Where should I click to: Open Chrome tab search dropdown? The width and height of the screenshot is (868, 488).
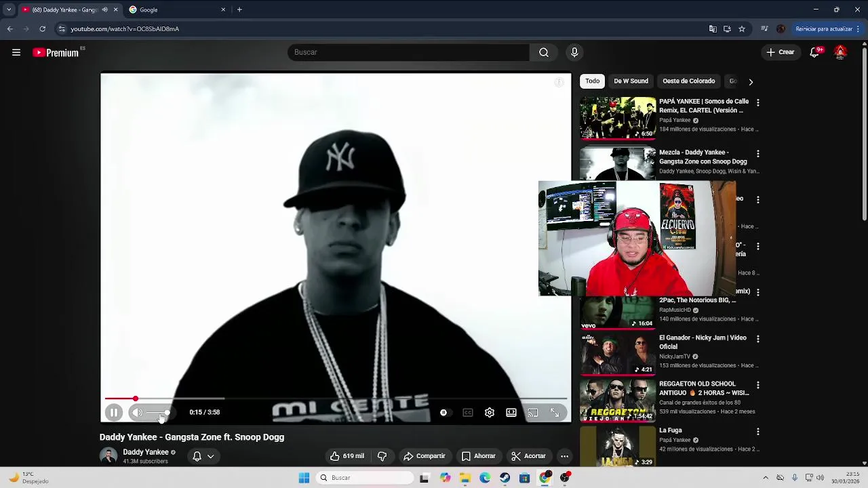(x=8, y=9)
